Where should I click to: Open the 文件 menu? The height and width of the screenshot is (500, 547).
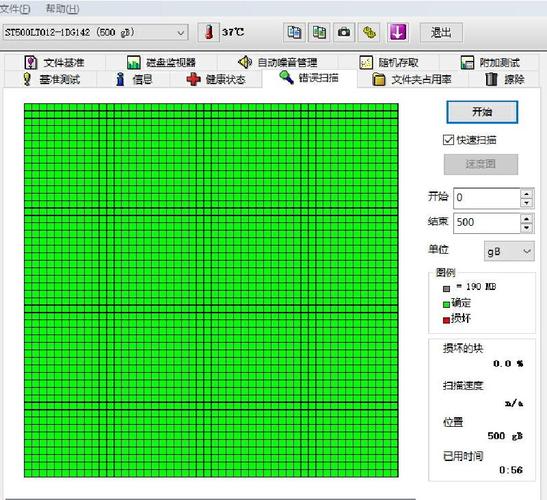(15, 9)
